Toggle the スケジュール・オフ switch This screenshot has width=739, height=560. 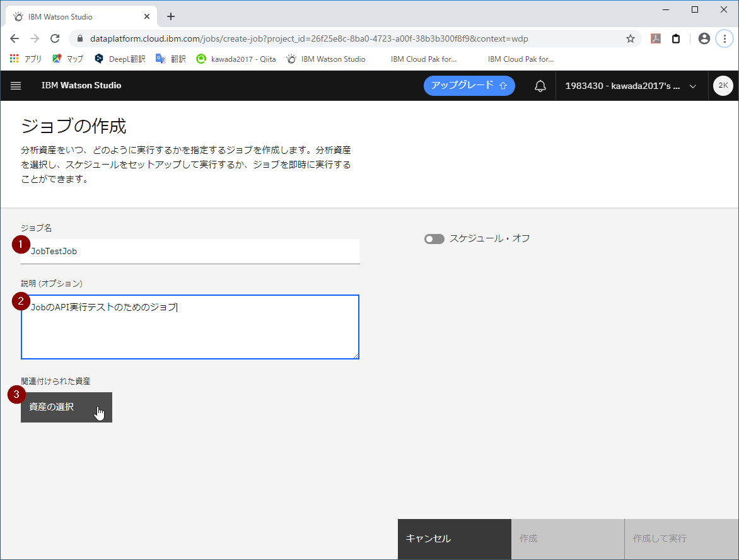[x=434, y=239]
